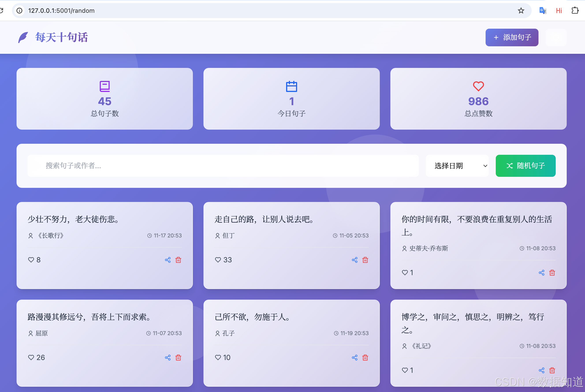Toggle heart on 己所不欲 quote

click(218, 358)
